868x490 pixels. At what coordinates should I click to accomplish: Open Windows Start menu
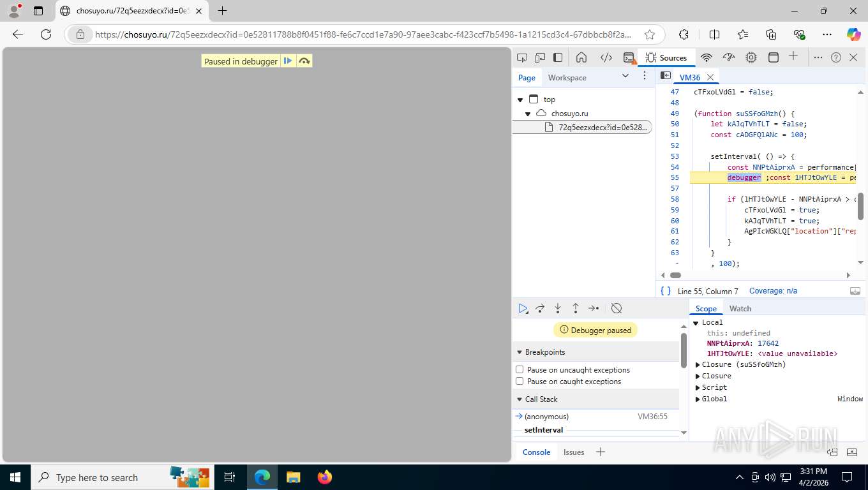point(15,477)
